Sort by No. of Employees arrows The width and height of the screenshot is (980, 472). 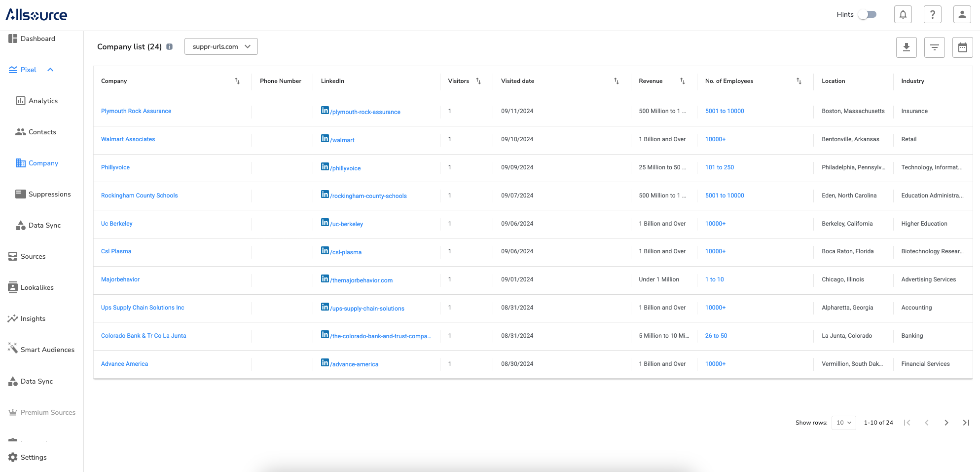799,81
